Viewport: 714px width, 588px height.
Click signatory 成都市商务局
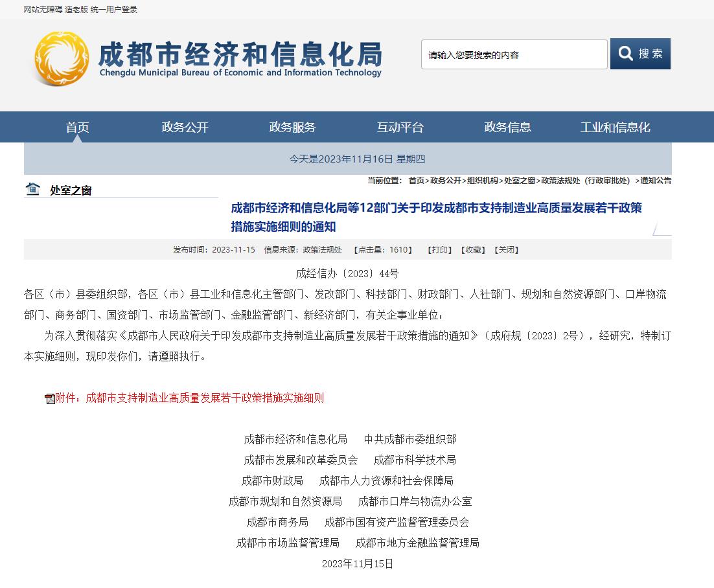point(277,522)
